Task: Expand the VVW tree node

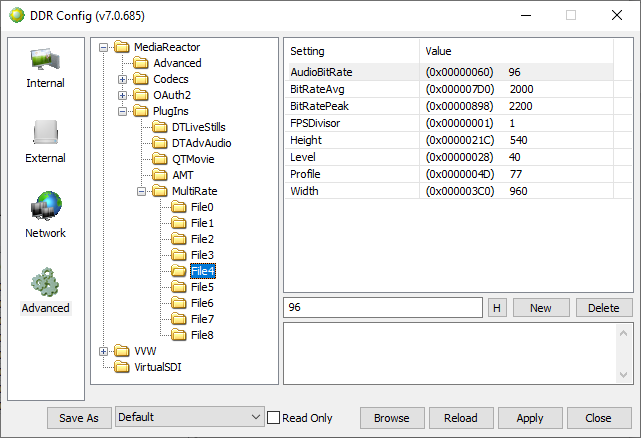Action: pos(103,351)
